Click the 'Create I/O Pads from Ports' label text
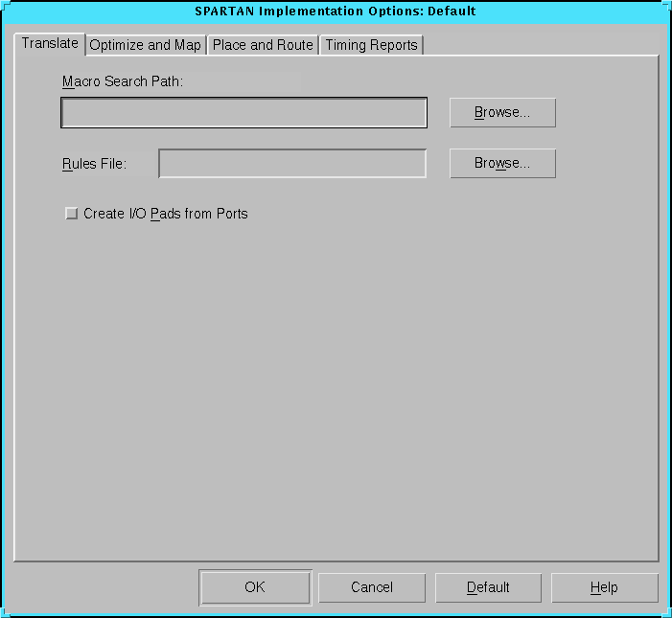The height and width of the screenshot is (618, 672). coord(165,214)
